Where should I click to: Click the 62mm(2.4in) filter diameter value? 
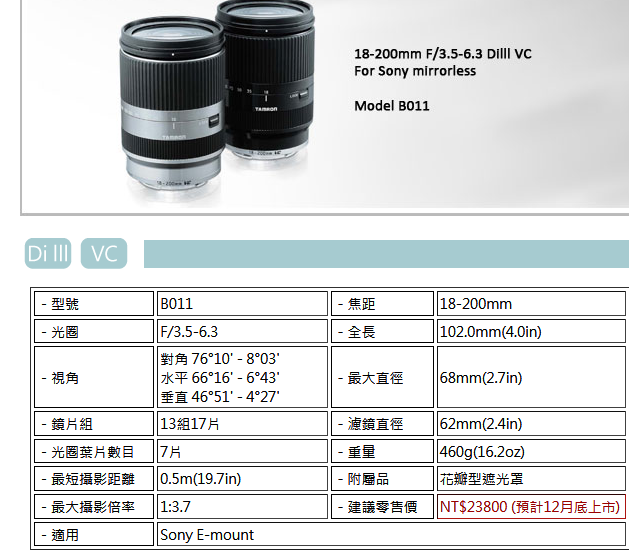point(481,423)
